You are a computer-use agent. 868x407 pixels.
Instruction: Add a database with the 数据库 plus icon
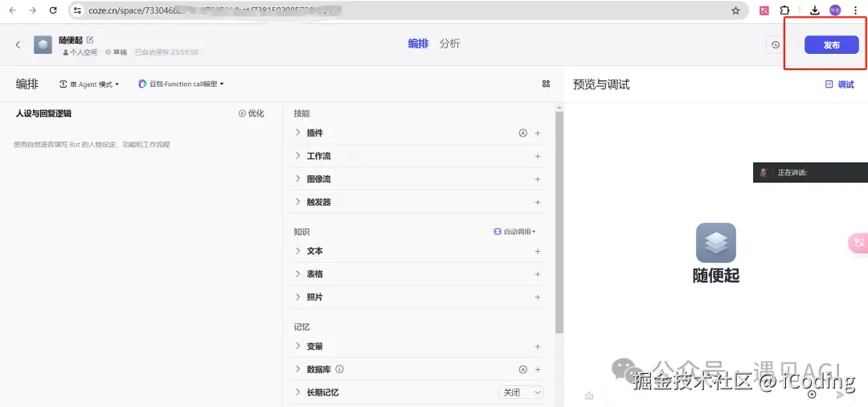[x=538, y=369]
